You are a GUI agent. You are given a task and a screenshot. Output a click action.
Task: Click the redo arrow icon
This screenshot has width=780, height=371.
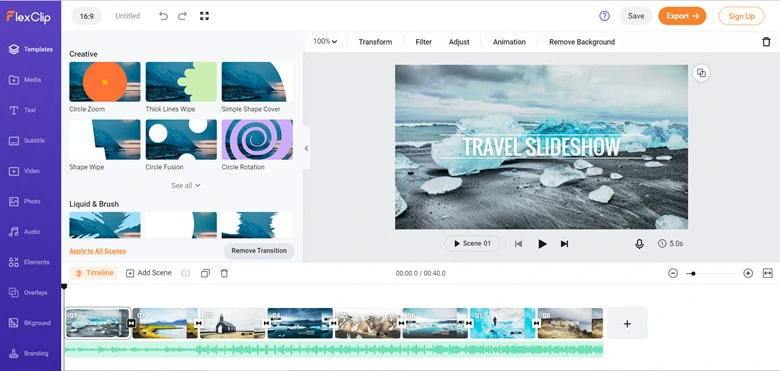tap(183, 16)
